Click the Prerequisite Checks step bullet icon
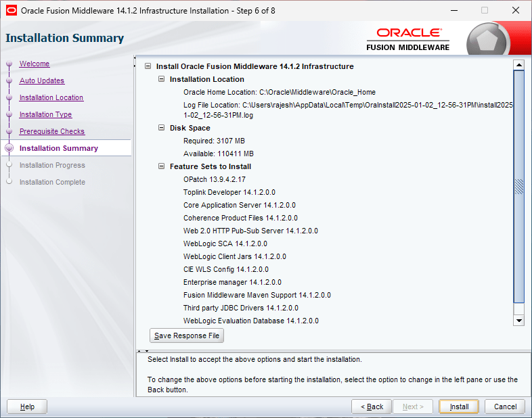 (x=9, y=131)
